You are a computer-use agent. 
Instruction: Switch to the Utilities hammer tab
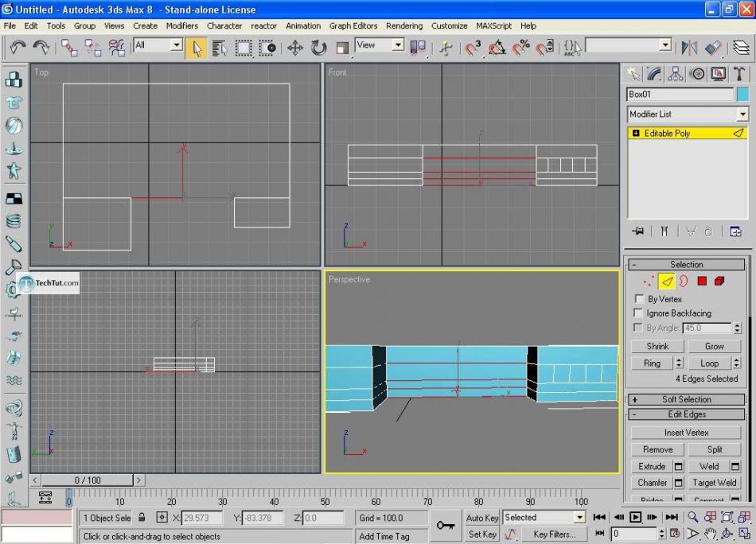coord(739,74)
